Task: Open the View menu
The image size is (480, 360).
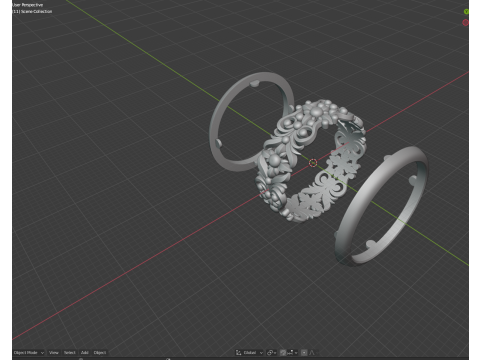Action: [x=54, y=352]
